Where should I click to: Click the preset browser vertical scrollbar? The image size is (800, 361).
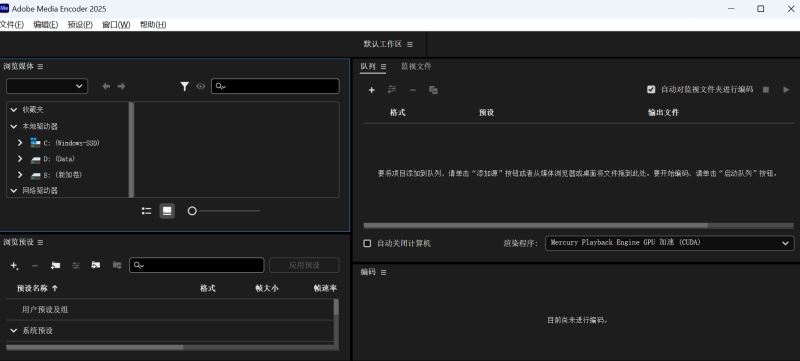336,306
